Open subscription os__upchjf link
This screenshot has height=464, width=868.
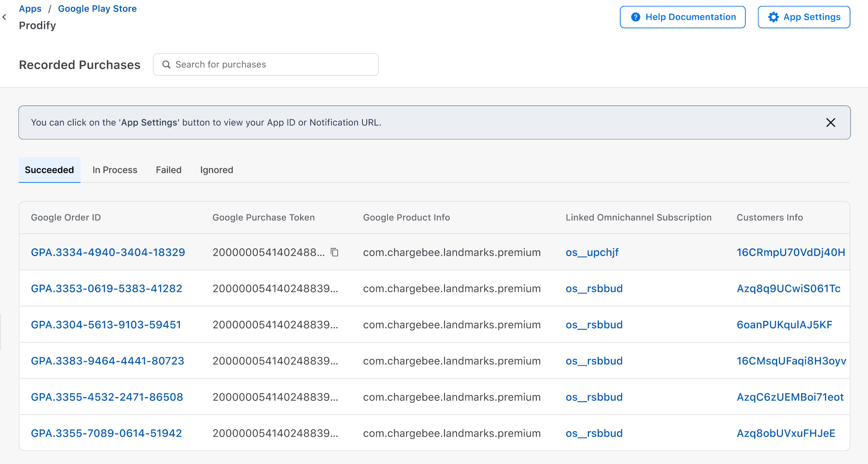coord(592,253)
